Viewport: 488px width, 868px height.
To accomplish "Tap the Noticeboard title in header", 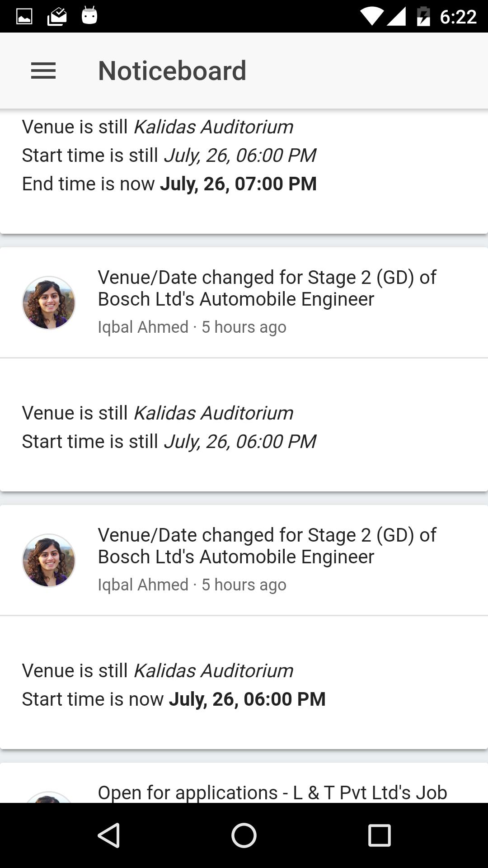I will [x=172, y=71].
